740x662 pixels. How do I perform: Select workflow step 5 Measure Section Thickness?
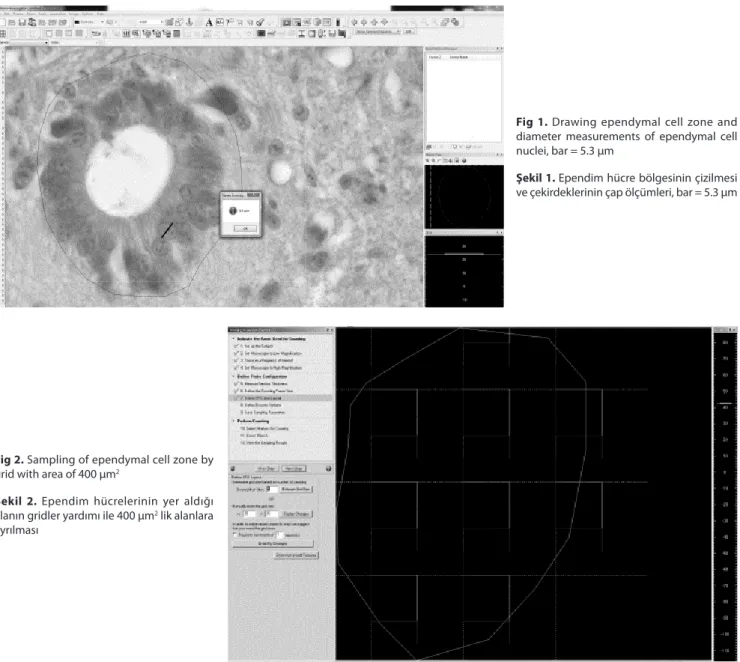point(263,384)
